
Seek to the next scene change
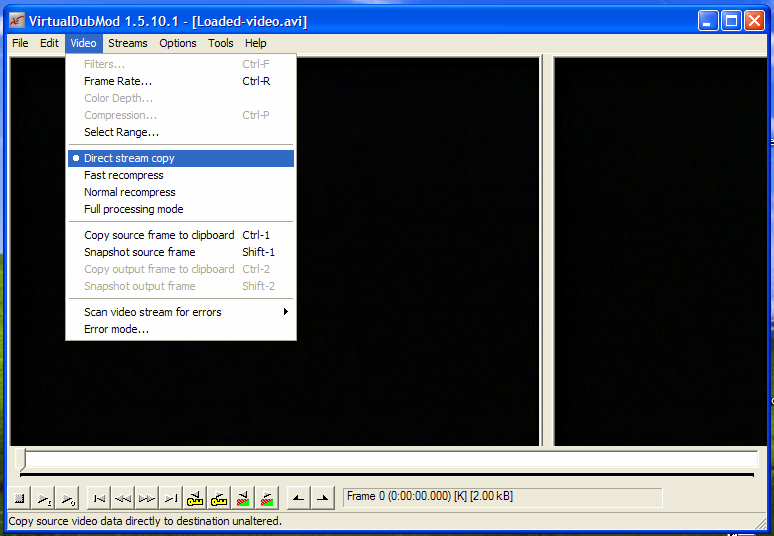click(267, 498)
